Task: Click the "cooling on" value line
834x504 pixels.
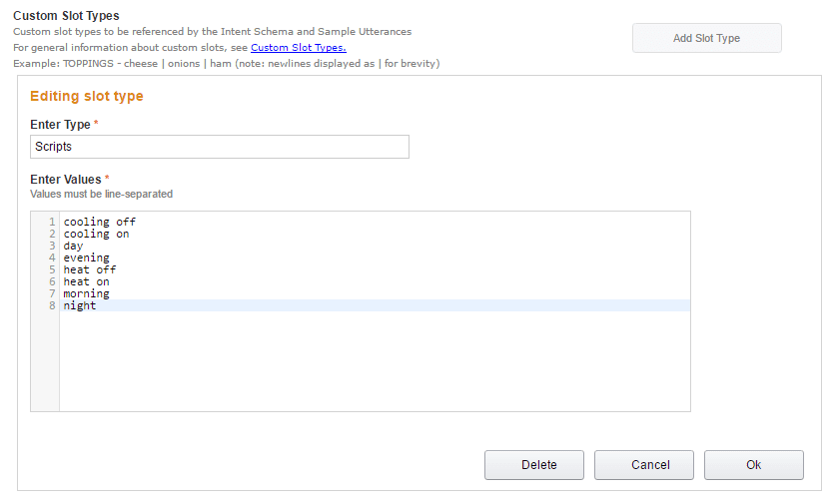Action: click(97, 234)
